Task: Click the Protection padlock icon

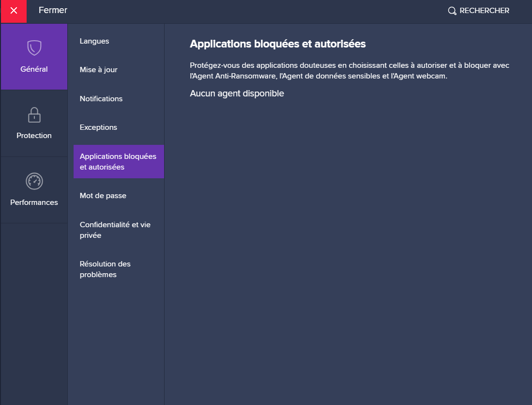Action: 34,115
